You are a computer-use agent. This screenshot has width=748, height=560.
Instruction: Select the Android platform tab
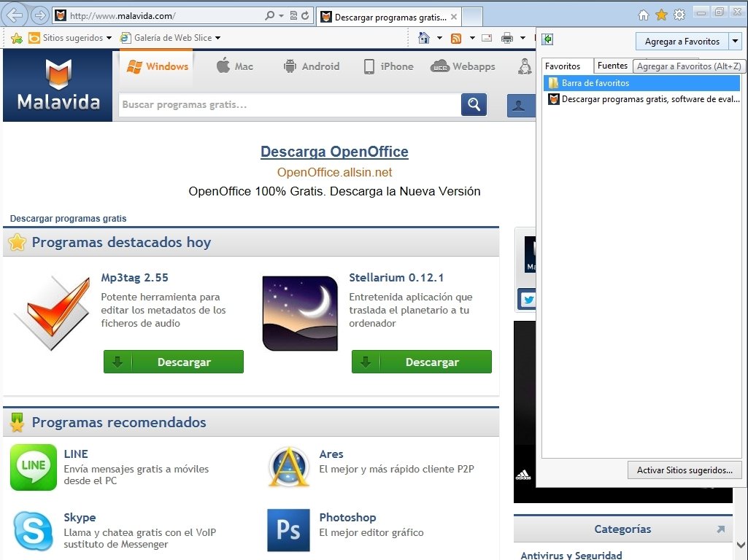pyautogui.click(x=311, y=66)
